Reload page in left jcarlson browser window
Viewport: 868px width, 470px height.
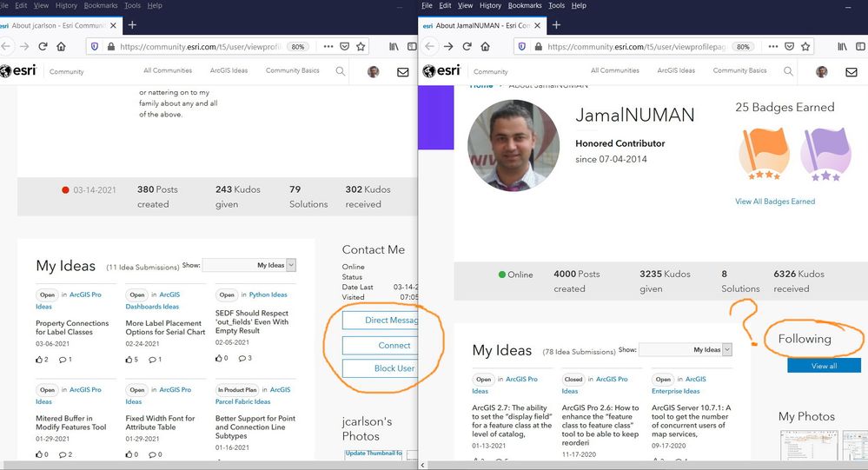pos(43,47)
